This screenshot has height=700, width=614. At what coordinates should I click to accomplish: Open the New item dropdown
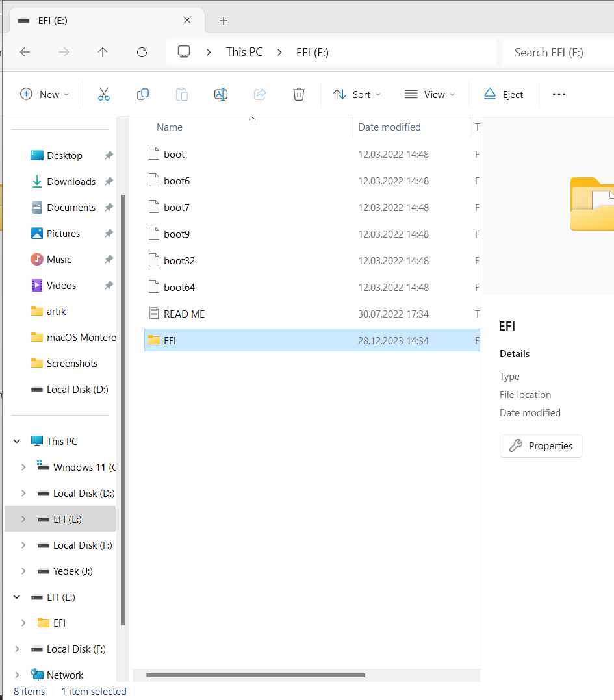click(x=44, y=94)
